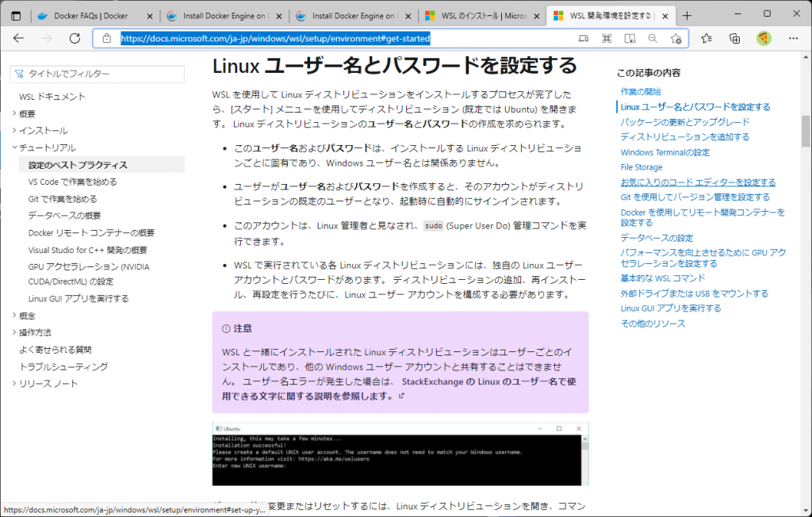Viewport: 812px width, 517px height.
Task: Click the この記事の内容 heading
Action: pos(649,73)
